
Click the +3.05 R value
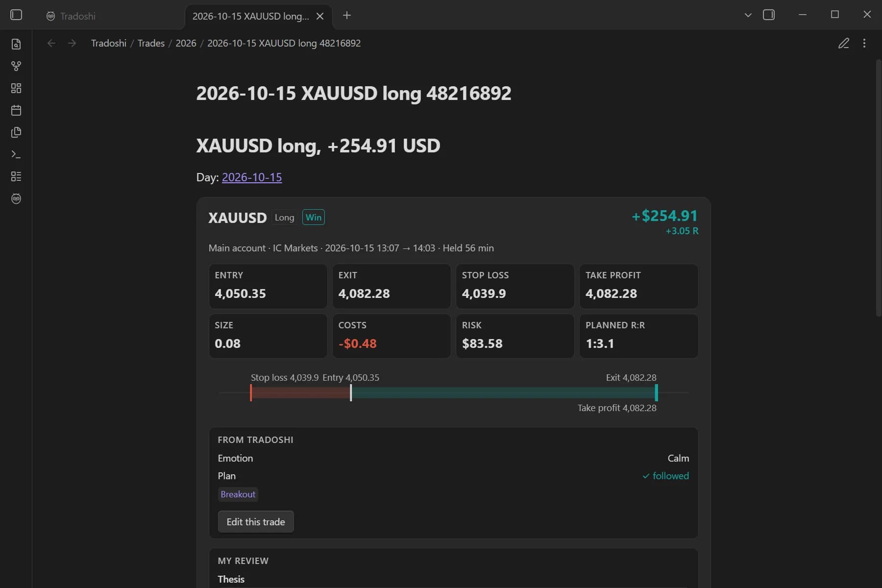click(x=682, y=231)
